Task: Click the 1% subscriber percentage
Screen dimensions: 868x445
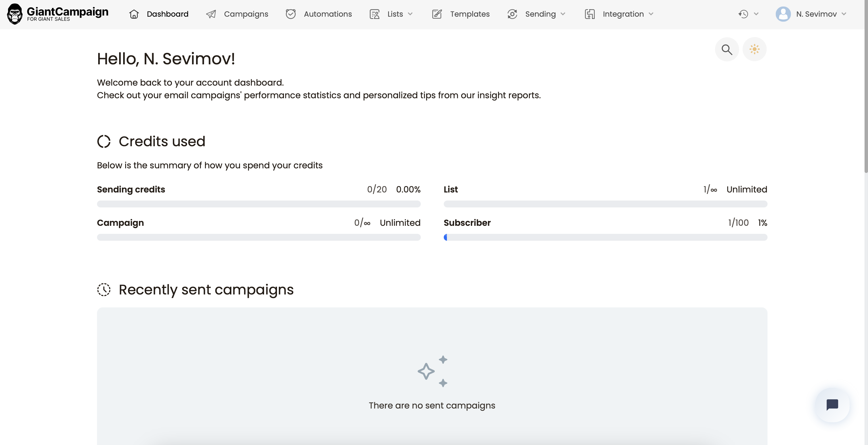Action: [x=763, y=223]
